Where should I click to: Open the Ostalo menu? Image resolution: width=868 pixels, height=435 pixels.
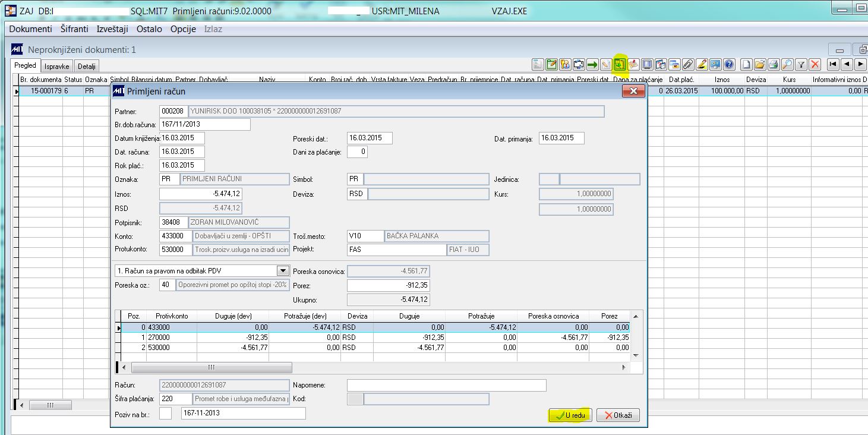click(149, 29)
